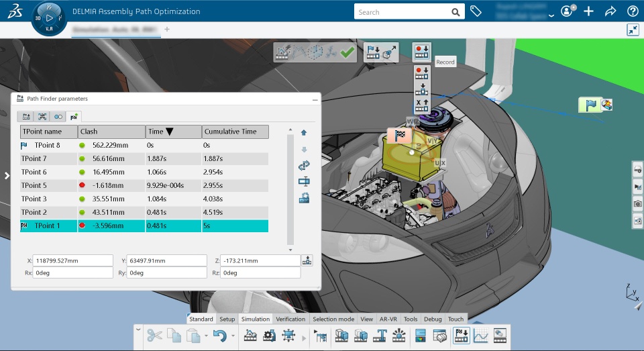Toggle the Record button beside the Record tooltip
Viewport: 644px width, 351px height.
[x=421, y=52]
